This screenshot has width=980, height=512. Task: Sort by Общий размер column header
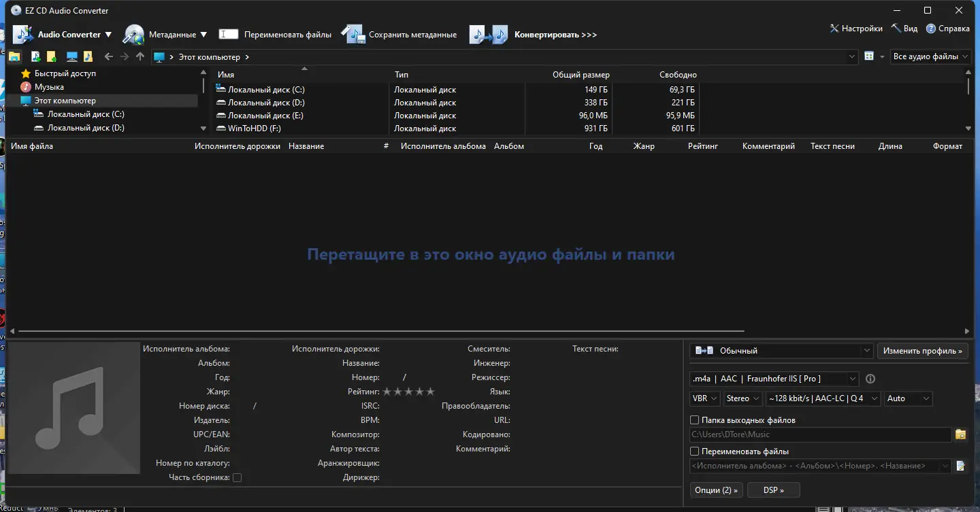click(581, 75)
